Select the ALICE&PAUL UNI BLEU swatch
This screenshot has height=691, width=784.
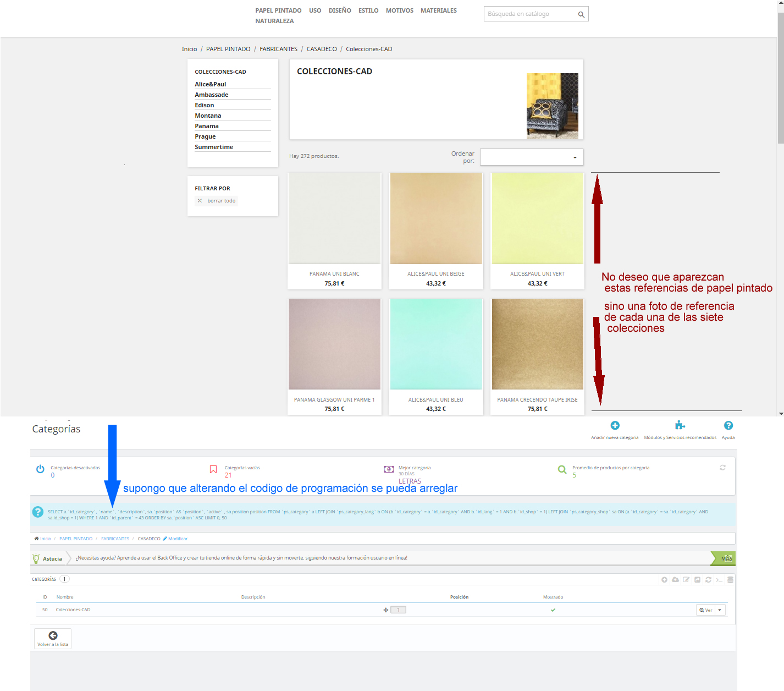(436, 344)
